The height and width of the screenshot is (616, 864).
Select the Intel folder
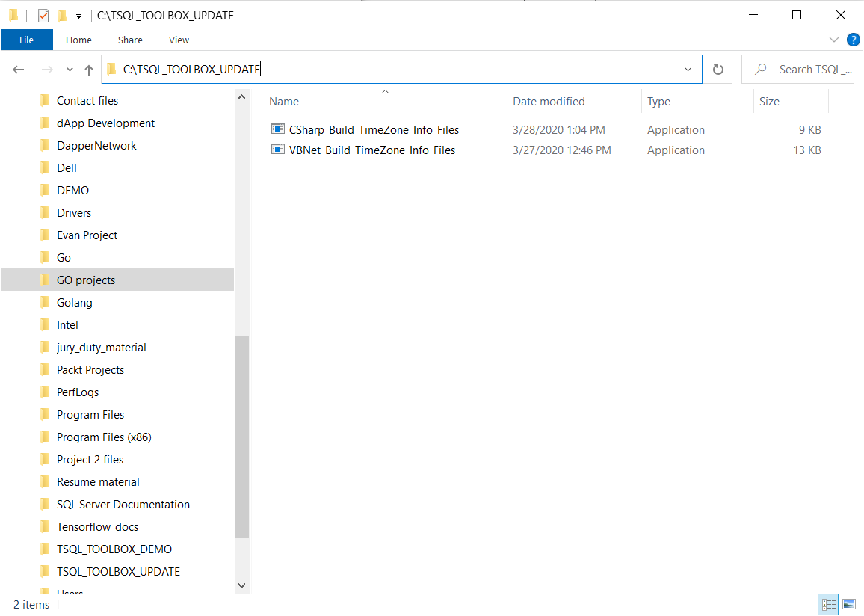coord(67,325)
